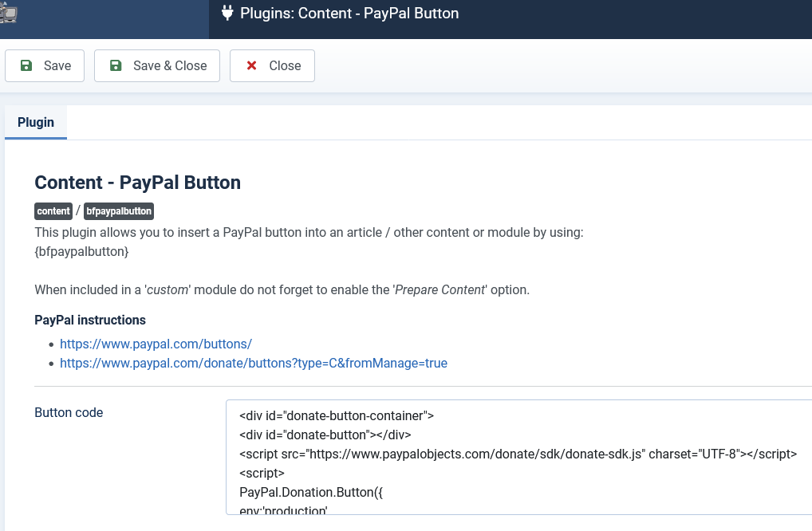Click the 'bfpaypalbutton' badge
Image resolution: width=812 pixels, height=531 pixels.
(119, 211)
